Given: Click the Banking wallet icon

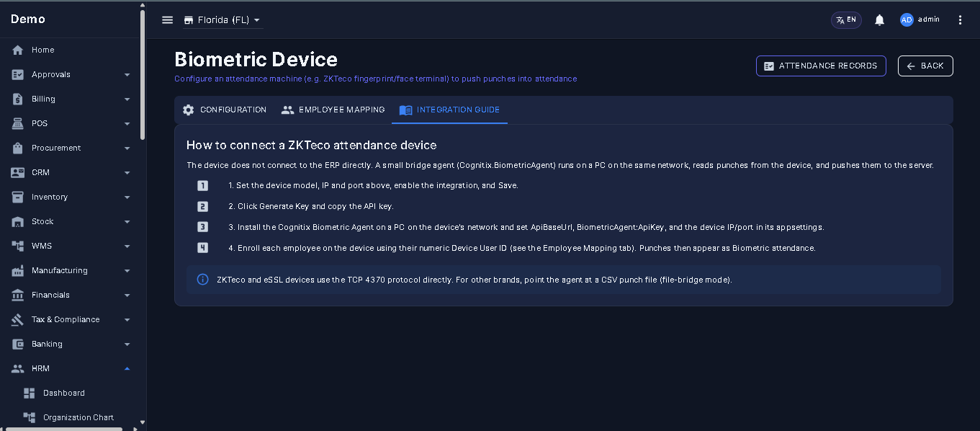Looking at the screenshot, I should (18, 344).
